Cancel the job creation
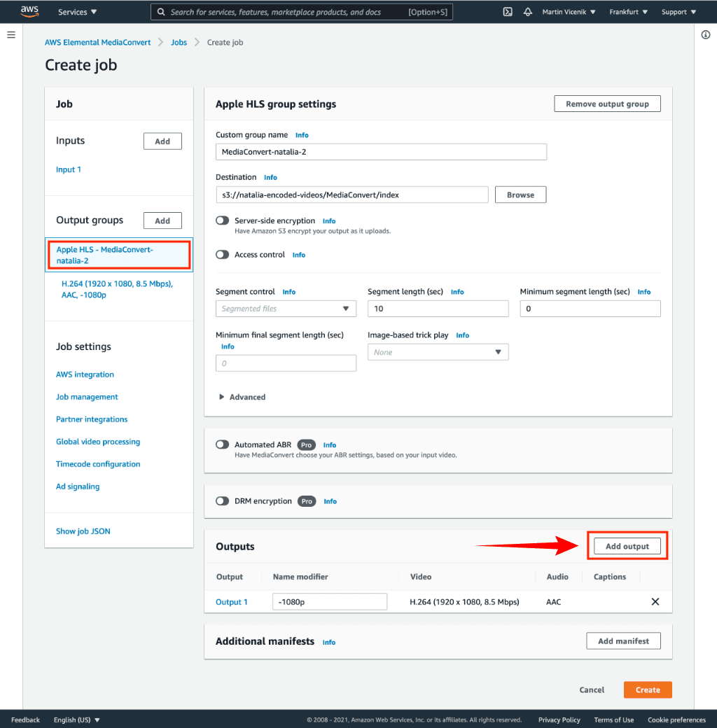 pos(592,690)
